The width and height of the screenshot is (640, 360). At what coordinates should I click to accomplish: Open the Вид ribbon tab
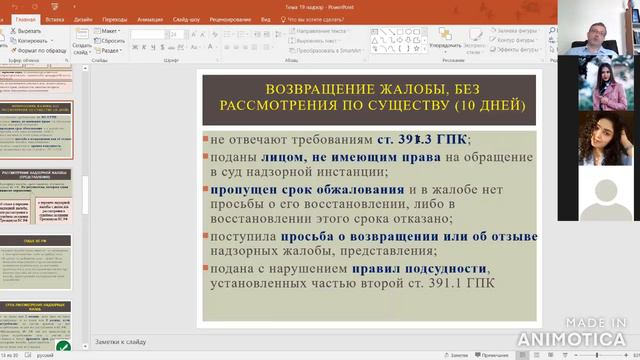tap(265, 20)
